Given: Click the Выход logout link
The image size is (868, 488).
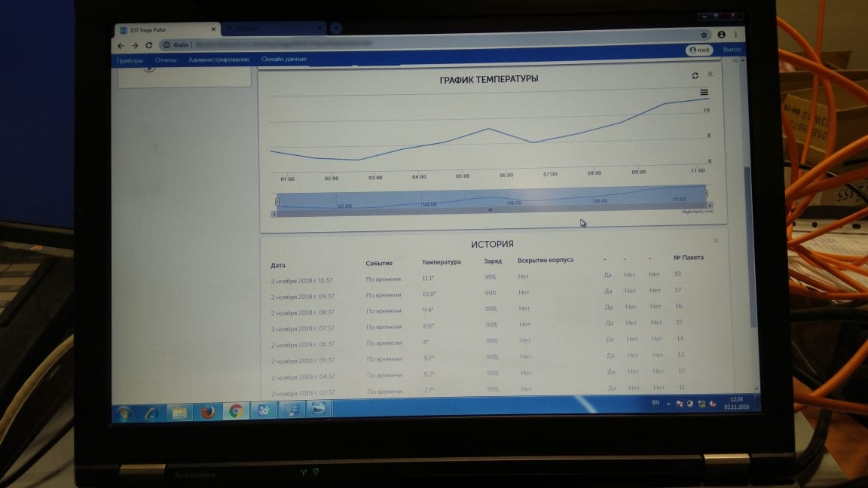Looking at the screenshot, I should 732,49.
